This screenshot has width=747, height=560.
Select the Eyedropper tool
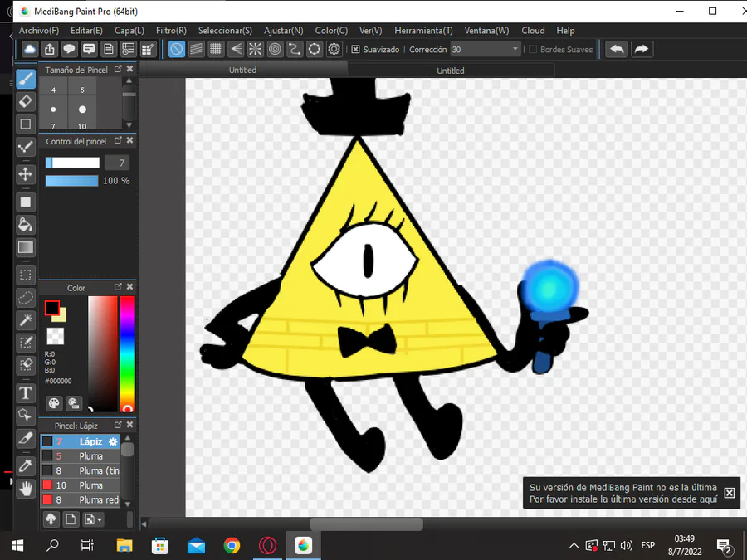pyautogui.click(x=26, y=465)
